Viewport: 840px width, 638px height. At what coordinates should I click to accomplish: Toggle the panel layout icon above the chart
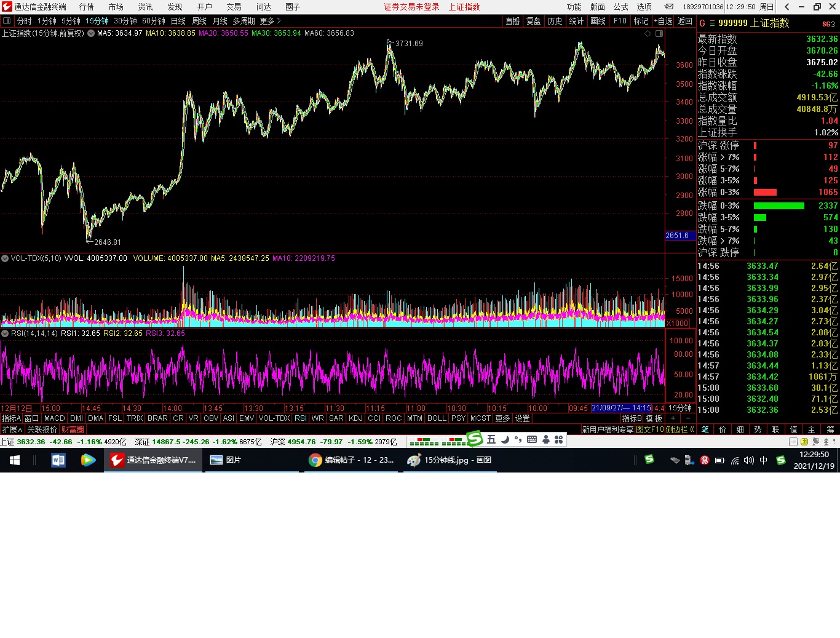click(x=659, y=33)
